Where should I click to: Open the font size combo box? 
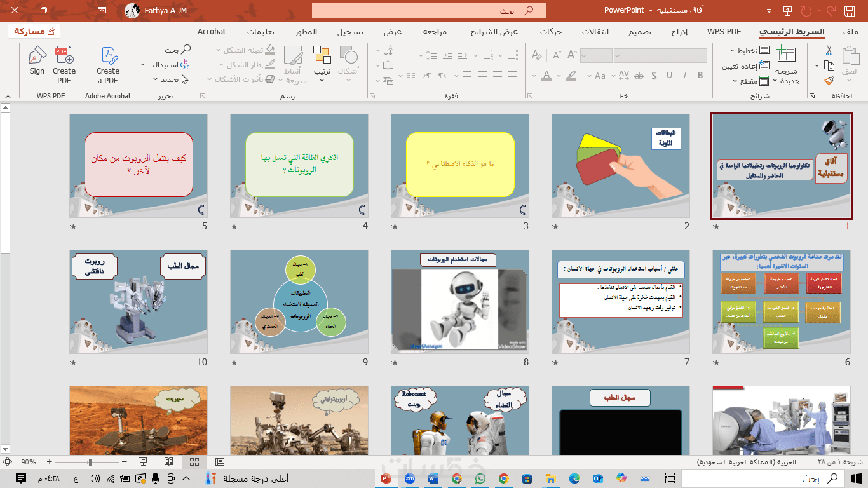(596, 55)
